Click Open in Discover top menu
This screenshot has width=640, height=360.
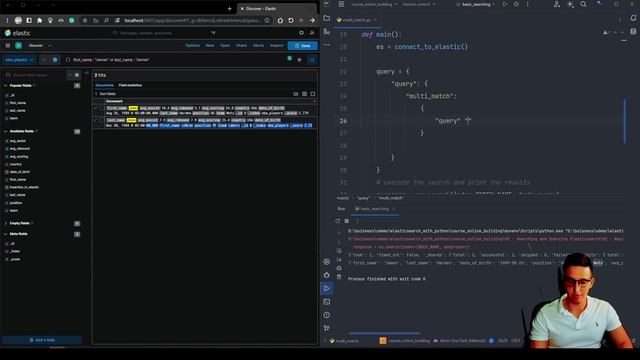[x=225, y=46]
